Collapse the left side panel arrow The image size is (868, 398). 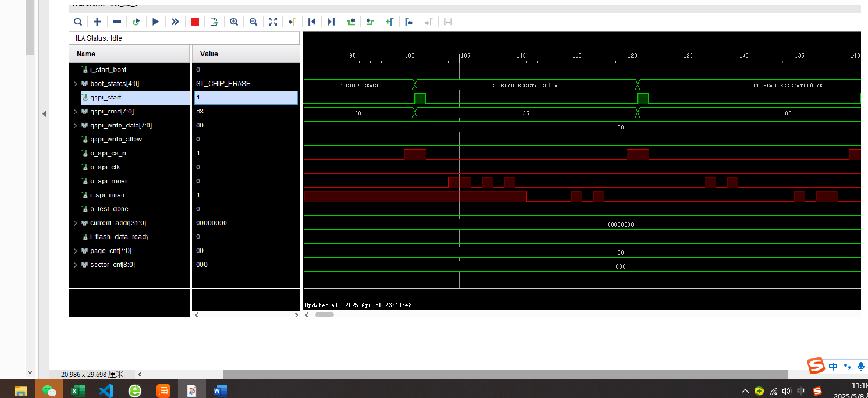[x=44, y=113]
